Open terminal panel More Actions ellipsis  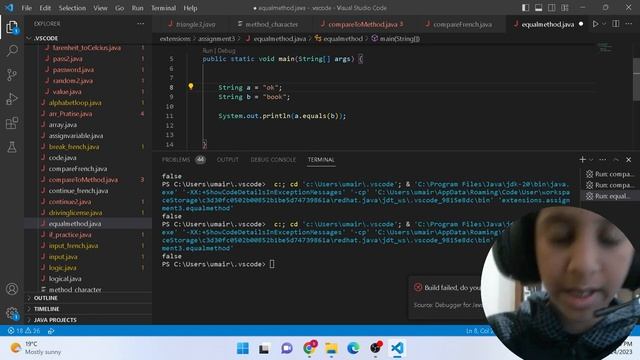pyautogui.click(x=603, y=159)
